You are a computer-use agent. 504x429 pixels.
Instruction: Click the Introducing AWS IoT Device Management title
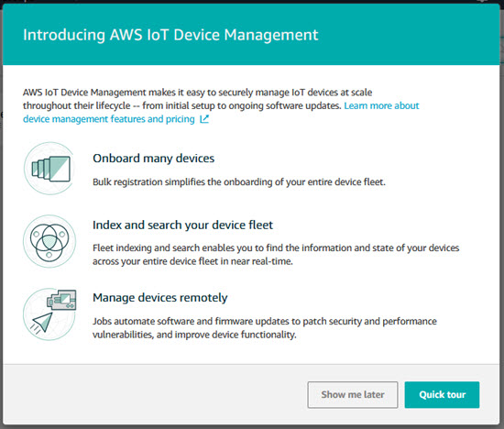(170, 35)
